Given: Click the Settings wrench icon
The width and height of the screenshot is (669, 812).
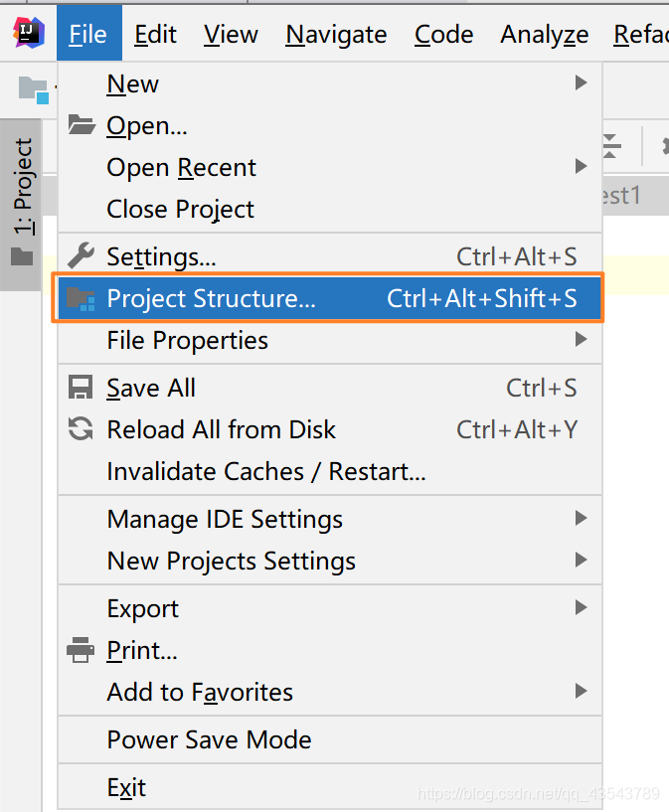Looking at the screenshot, I should point(81,256).
